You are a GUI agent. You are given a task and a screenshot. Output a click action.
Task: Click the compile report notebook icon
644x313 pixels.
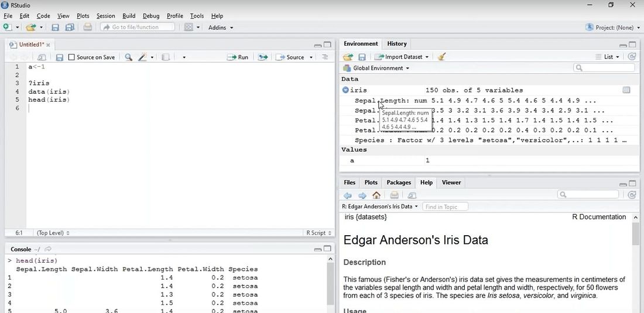(x=166, y=57)
